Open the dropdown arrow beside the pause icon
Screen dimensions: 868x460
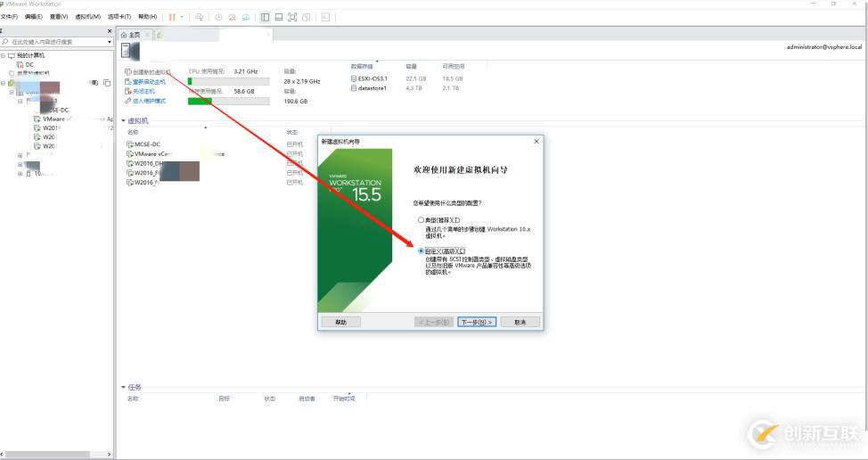182,17
